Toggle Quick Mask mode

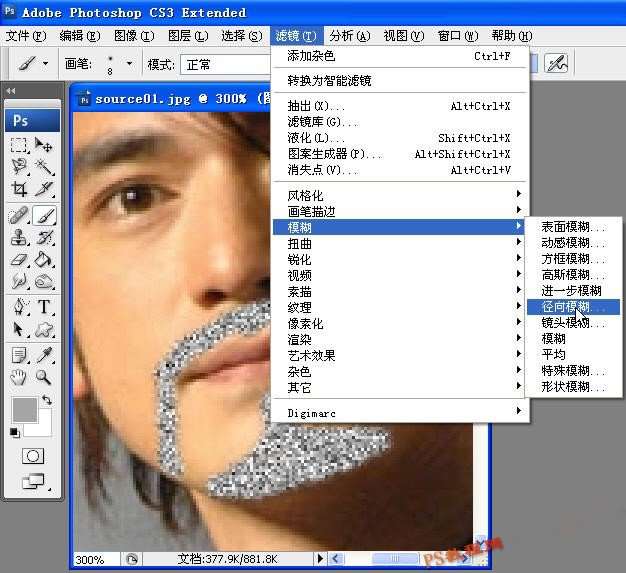tap(32, 455)
